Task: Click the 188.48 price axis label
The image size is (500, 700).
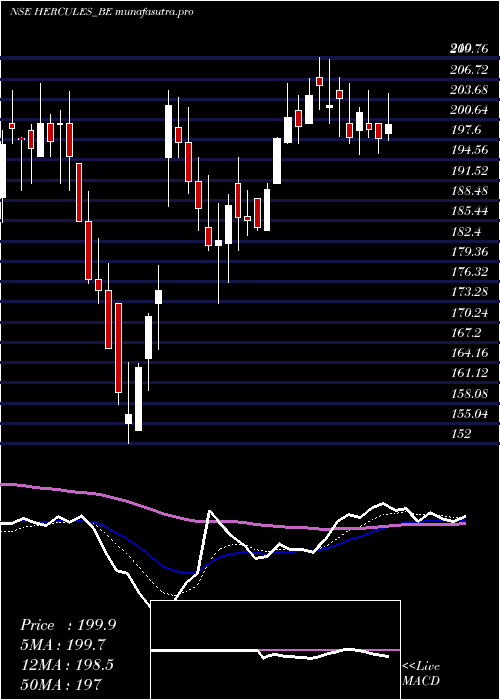Action: (x=470, y=191)
